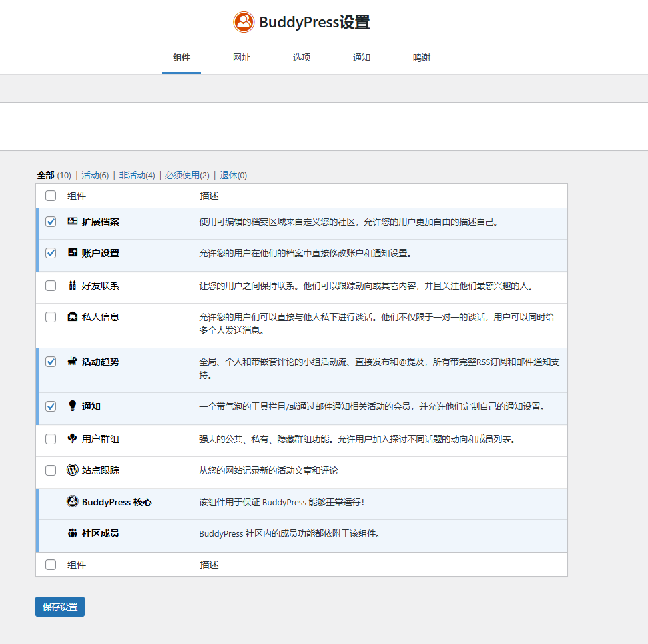Click the 账户设置 description text
Screen dimensions: 648x644
pyautogui.click(x=306, y=253)
